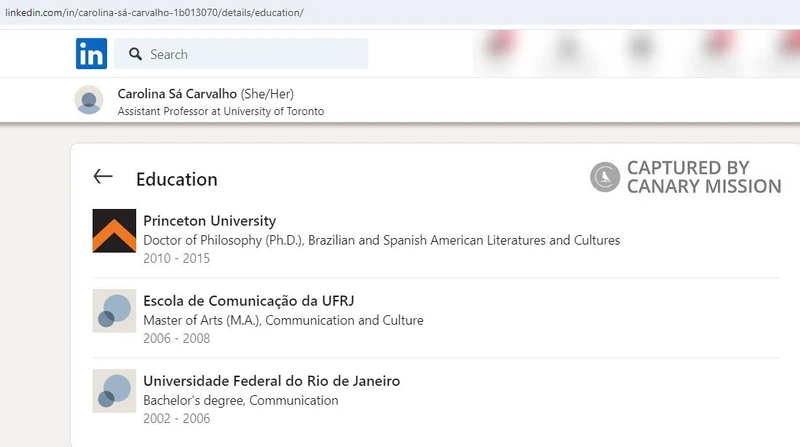Viewport: 800px width, 447px height.
Task: Click into the Search input field
Action: point(241,54)
